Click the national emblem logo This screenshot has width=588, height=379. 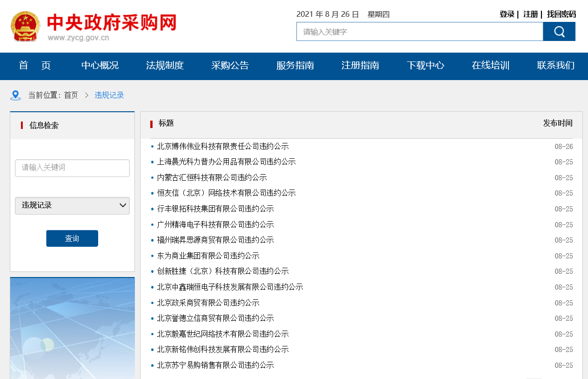click(26, 27)
